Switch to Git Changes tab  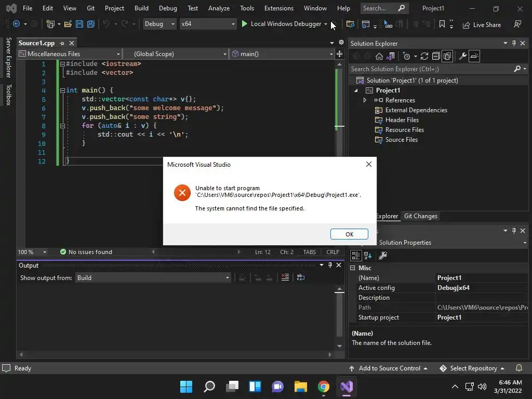coord(421,216)
